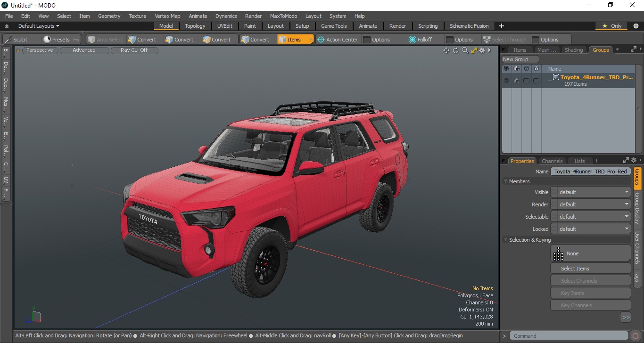Open the Geometry menu

pos(109,16)
